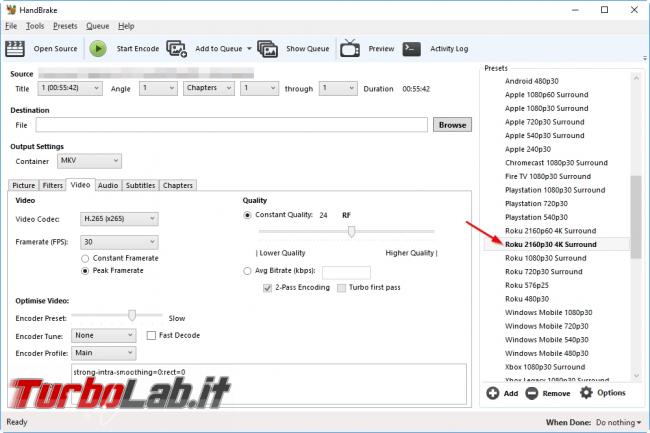Click the HandBrake logo in title bar
Image resolution: width=650 pixels, height=433 pixels.
[11, 10]
